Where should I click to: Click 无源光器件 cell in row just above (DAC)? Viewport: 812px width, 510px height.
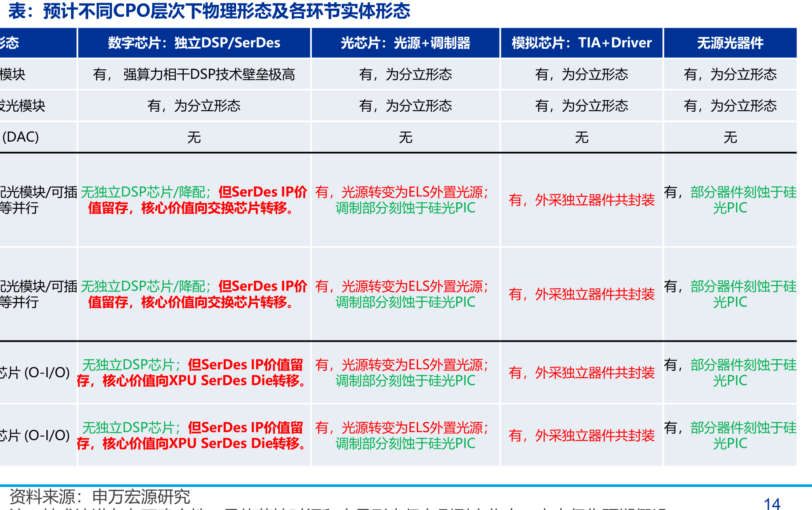pos(730,106)
